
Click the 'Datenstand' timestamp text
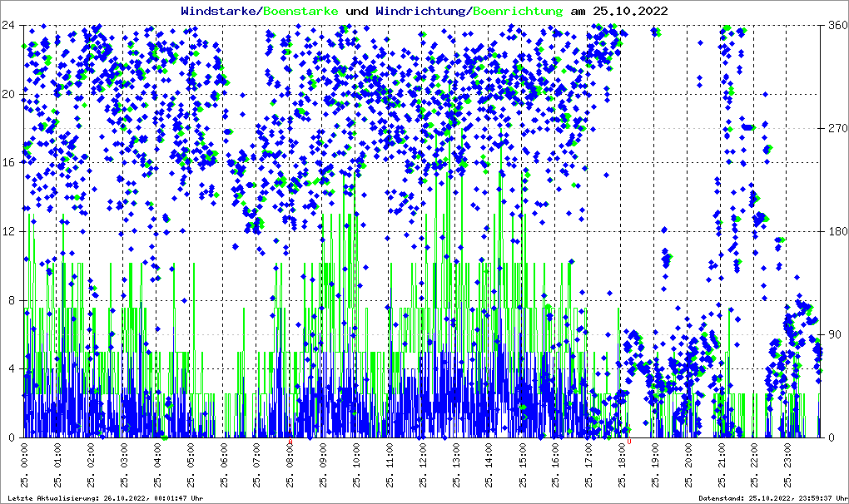point(773,498)
